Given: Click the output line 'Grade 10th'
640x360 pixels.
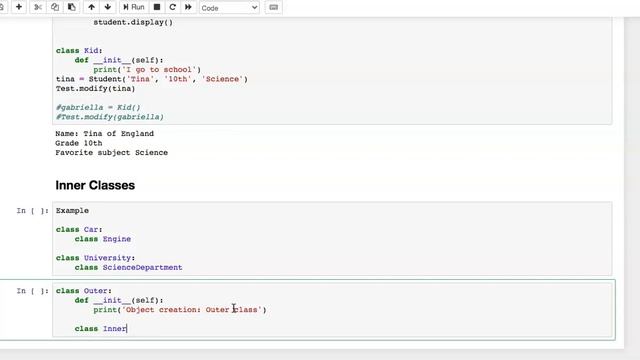Looking at the screenshot, I should [x=79, y=143].
